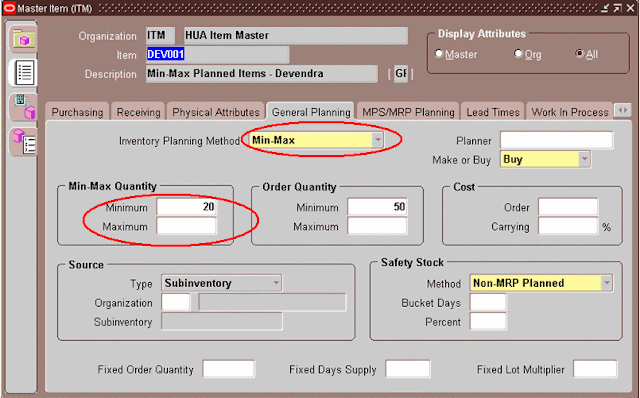Maximize the Master Item window
640x398 pixels.
tap(618, 8)
